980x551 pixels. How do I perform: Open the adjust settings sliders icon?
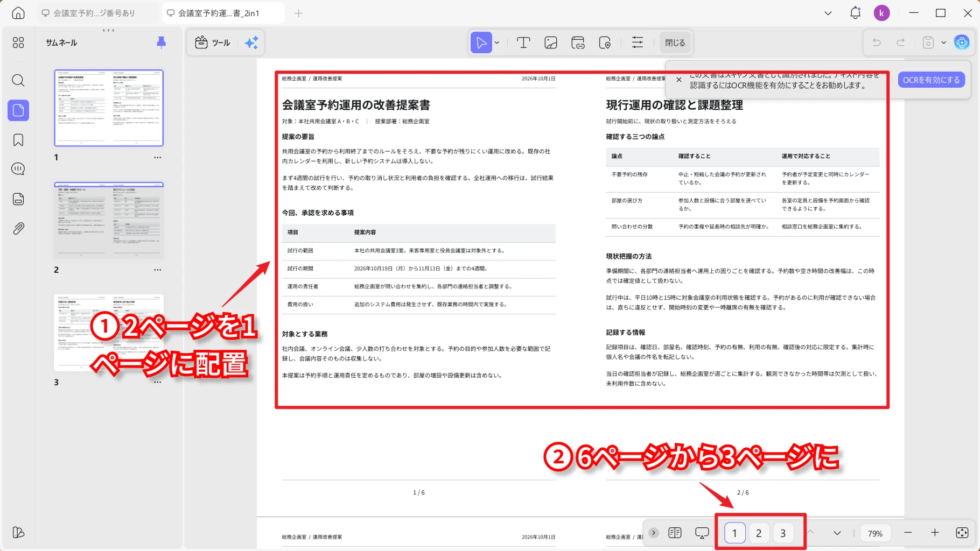pos(638,43)
